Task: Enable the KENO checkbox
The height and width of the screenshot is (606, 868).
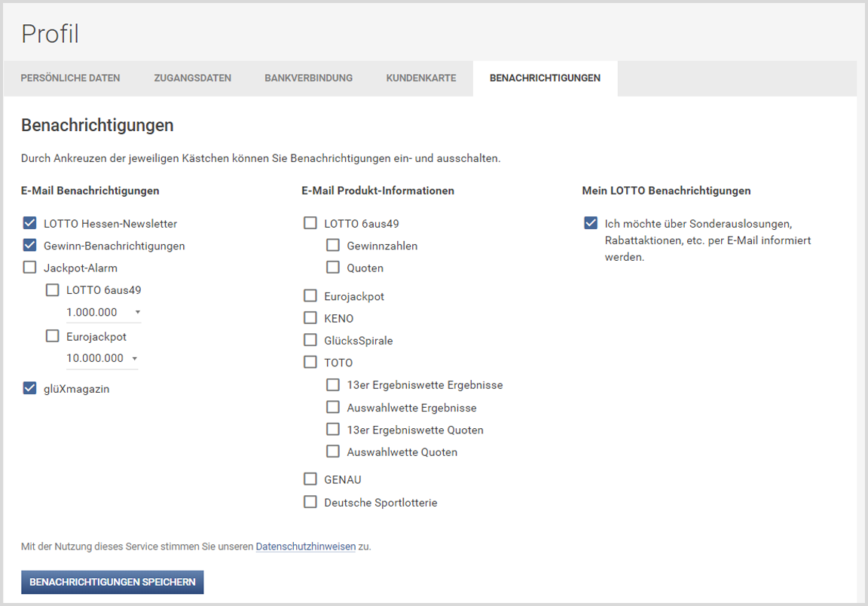Action: (x=310, y=318)
